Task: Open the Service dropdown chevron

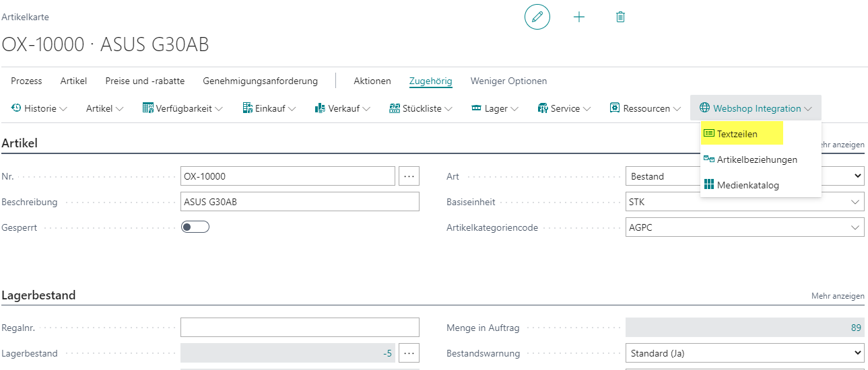Action: tap(587, 108)
